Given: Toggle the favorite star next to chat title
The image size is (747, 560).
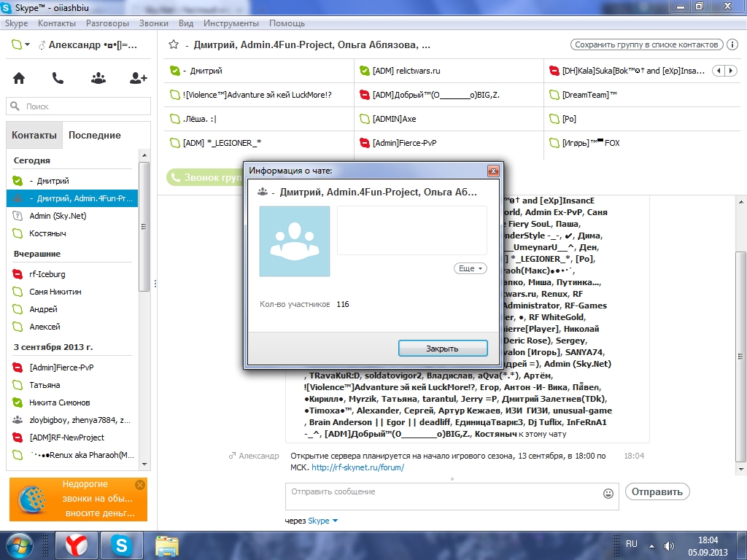Looking at the screenshot, I should 174,44.
